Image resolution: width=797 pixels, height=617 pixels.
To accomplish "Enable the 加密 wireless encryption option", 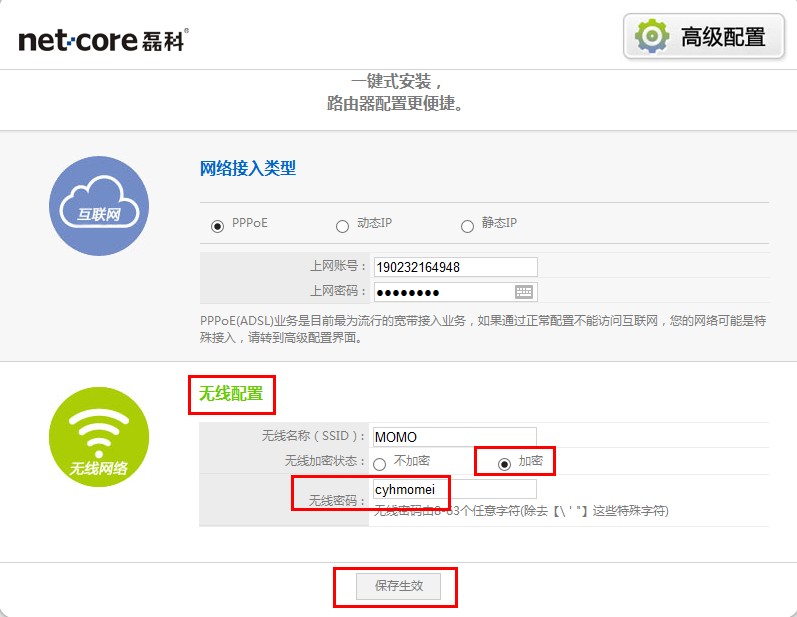I will tap(504, 463).
